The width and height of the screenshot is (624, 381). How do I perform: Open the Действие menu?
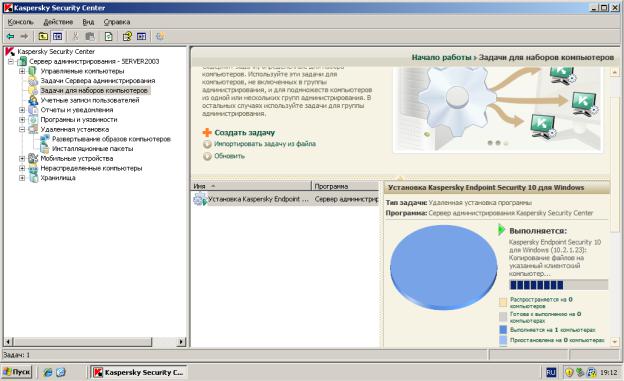click(58, 22)
